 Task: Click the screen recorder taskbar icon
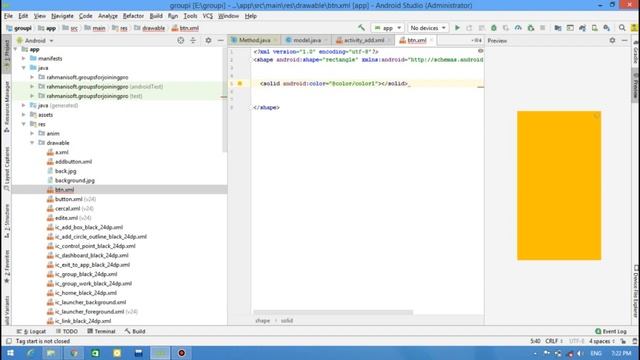point(182,353)
